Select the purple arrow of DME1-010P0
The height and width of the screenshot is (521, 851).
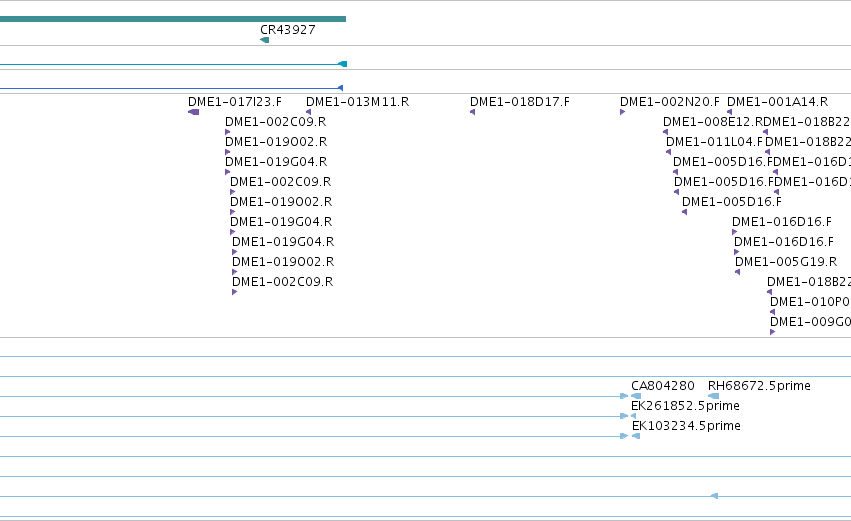tap(773, 312)
